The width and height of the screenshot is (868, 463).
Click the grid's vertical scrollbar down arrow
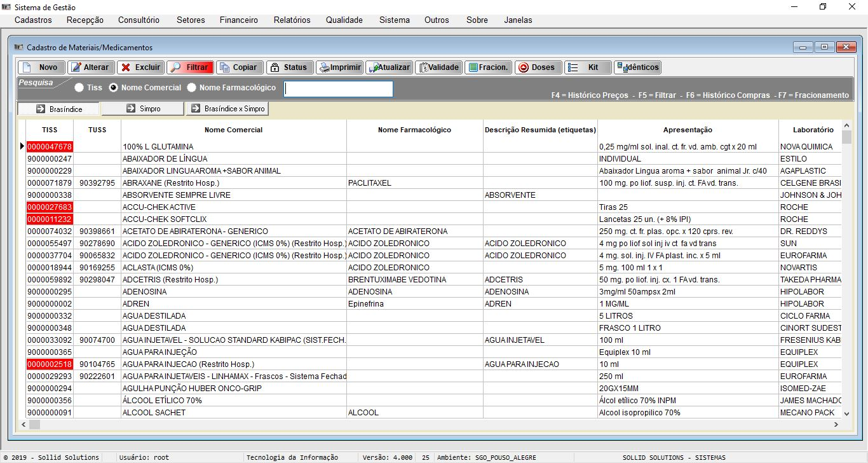[x=846, y=413]
